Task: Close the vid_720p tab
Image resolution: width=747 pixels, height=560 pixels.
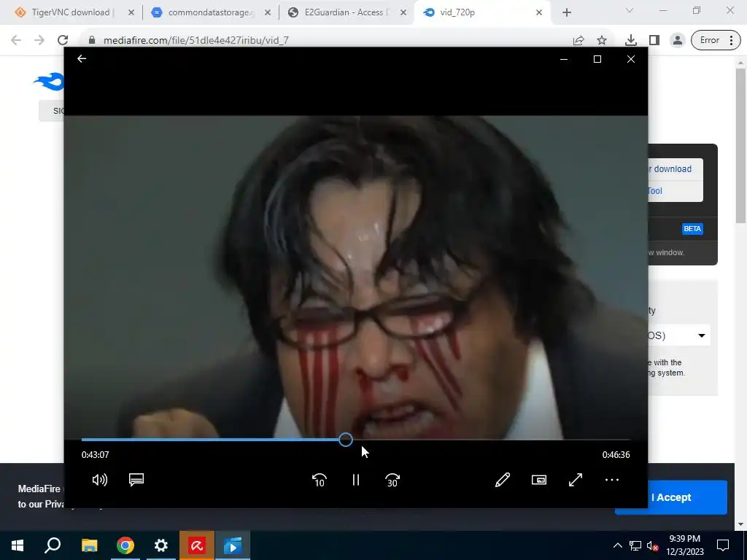Action: pyautogui.click(x=539, y=12)
